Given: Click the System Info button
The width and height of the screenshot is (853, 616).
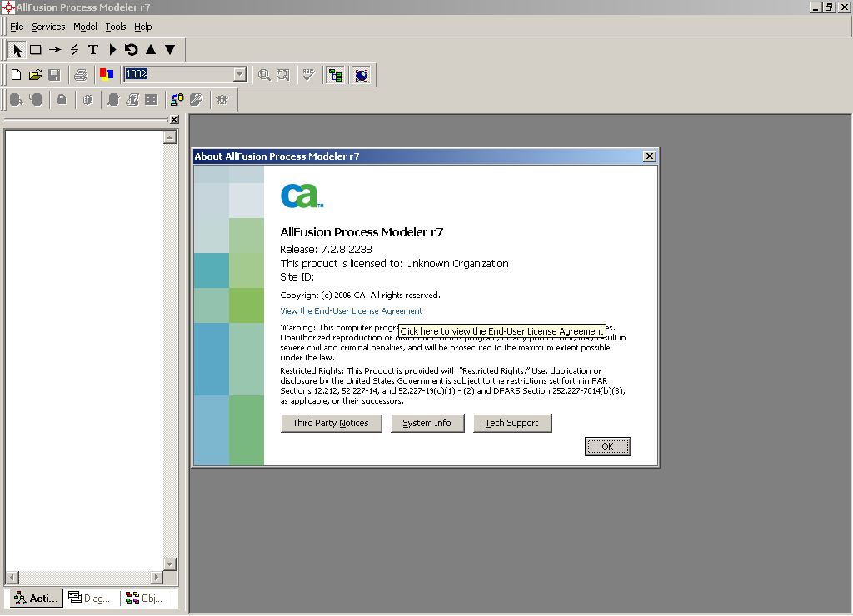Looking at the screenshot, I should 426,423.
